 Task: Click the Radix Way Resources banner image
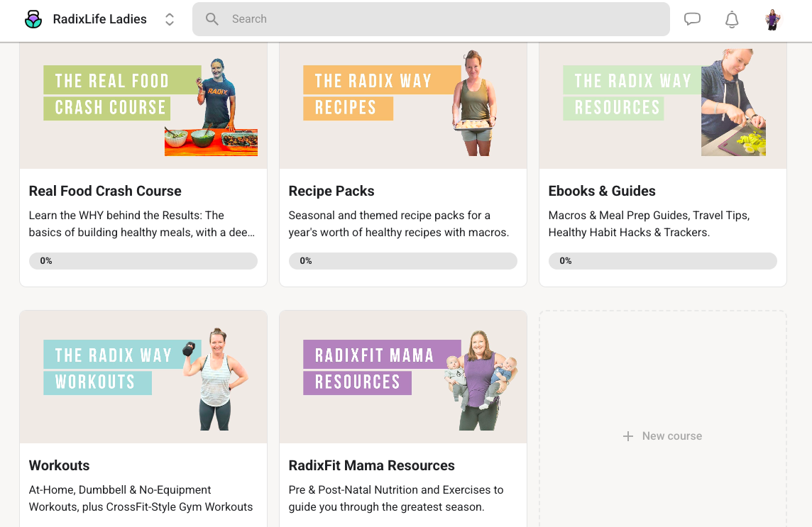tap(663, 105)
